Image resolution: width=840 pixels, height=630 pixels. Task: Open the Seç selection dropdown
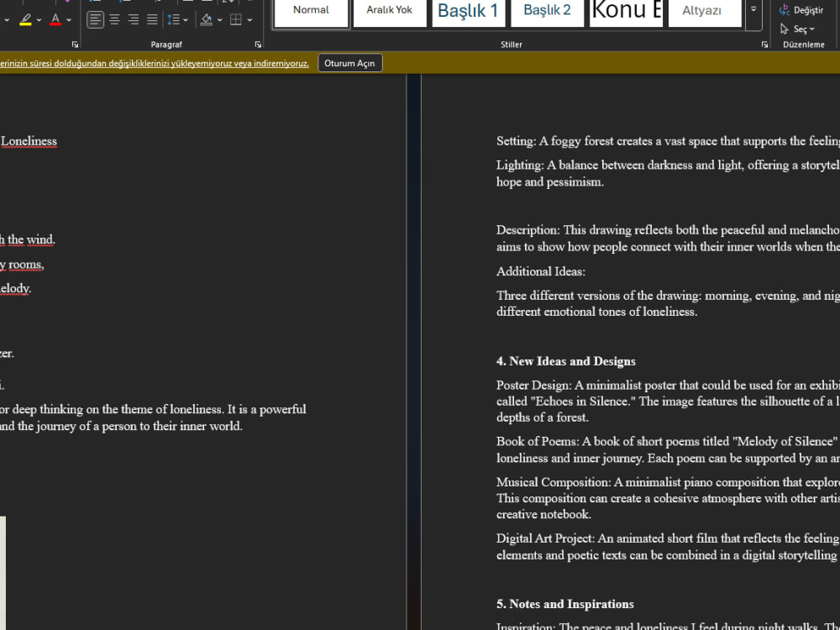[798, 29]
